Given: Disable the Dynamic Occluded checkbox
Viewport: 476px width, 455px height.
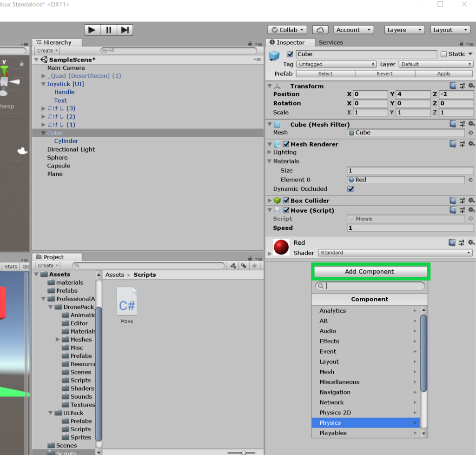Looking at the screenshot, I should [350, 189].
